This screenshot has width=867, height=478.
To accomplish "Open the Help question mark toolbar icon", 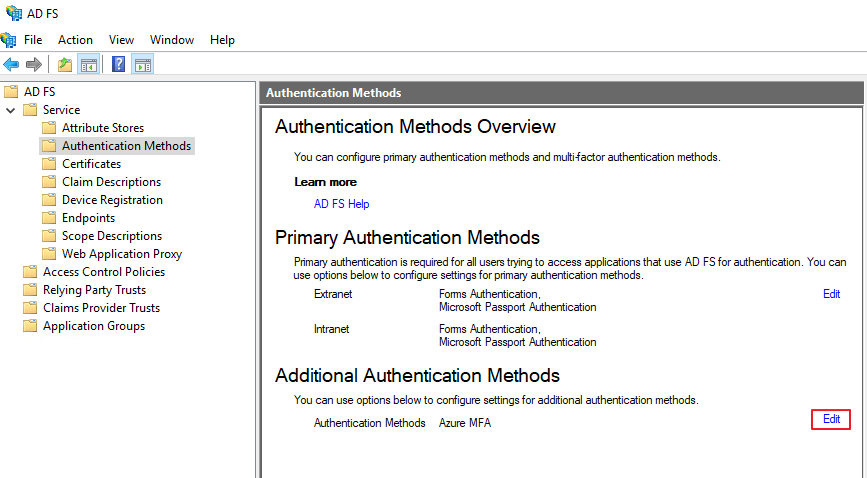I will [x=118, y=65].
